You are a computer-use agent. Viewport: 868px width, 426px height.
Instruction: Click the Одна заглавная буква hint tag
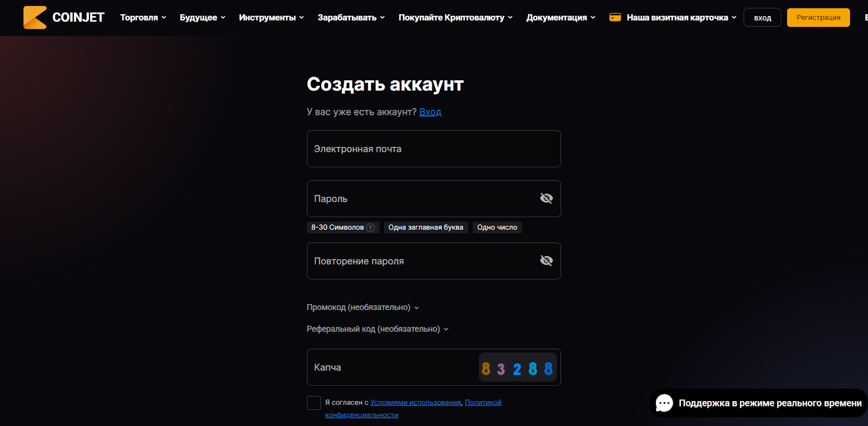(426, 228)
